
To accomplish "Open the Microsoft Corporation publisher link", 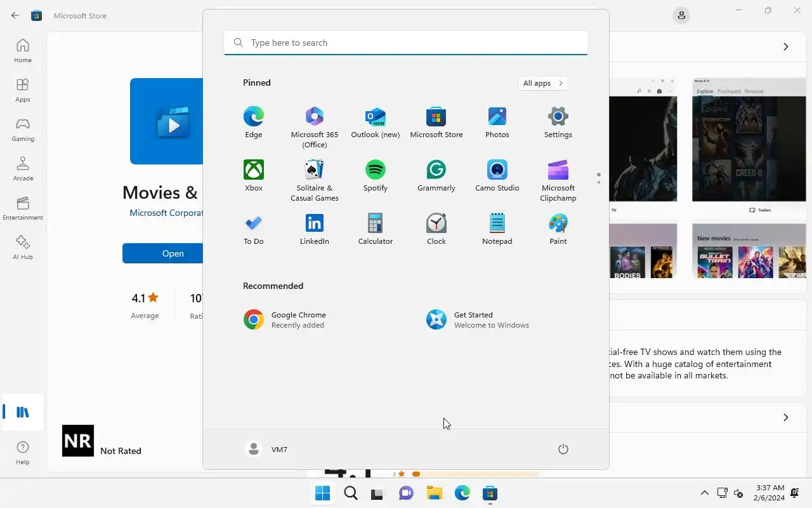I will pos(166,213).
